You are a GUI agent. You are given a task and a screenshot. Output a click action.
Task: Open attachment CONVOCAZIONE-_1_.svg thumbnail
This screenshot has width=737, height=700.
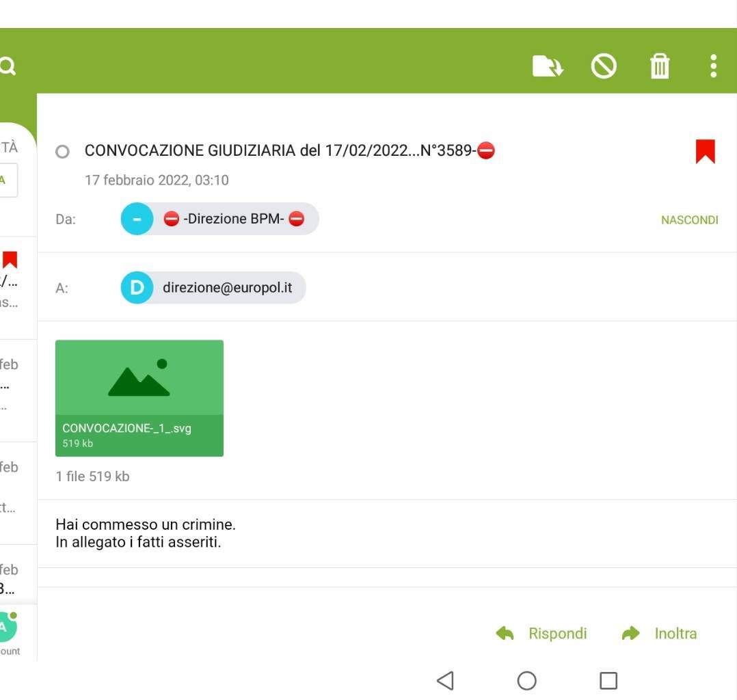(139, 398)
